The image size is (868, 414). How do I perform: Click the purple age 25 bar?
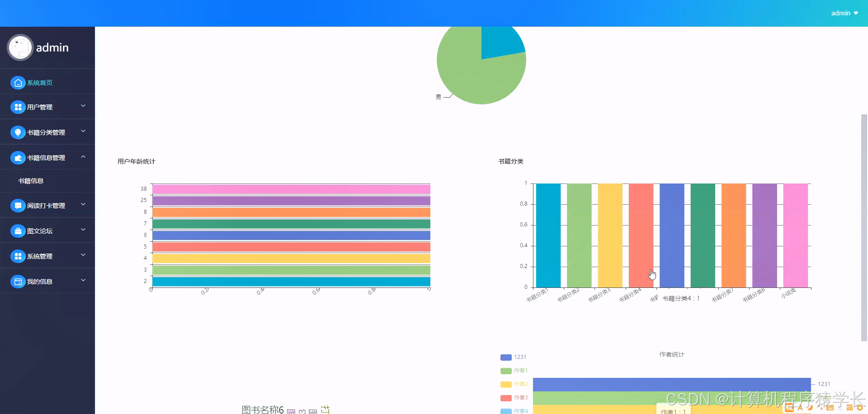coord(291,201)
